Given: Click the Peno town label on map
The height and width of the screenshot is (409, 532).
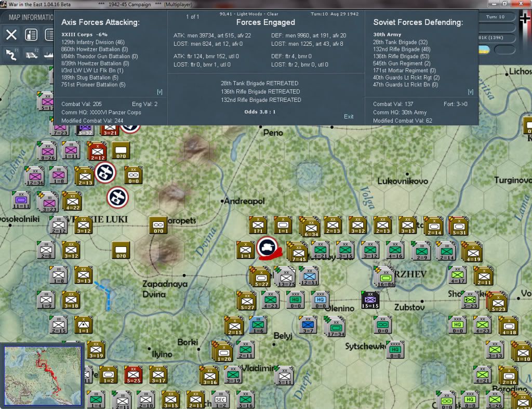Looking at the screenshot, I should click(273, 133).
